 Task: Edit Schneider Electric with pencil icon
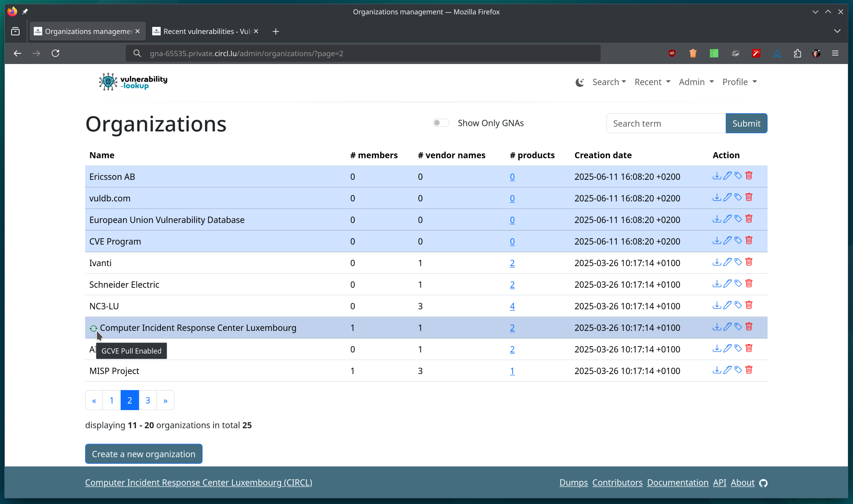click(727, 284)
